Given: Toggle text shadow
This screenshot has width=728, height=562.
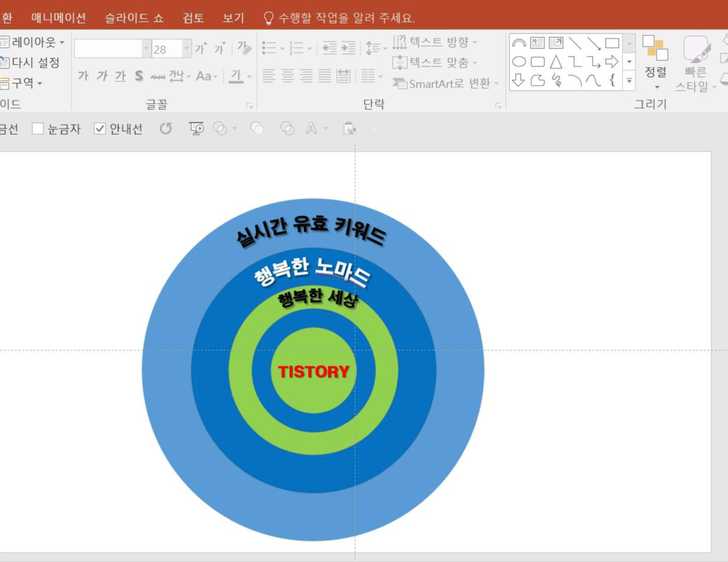Looking at the screenshot, I should [139, 76].
